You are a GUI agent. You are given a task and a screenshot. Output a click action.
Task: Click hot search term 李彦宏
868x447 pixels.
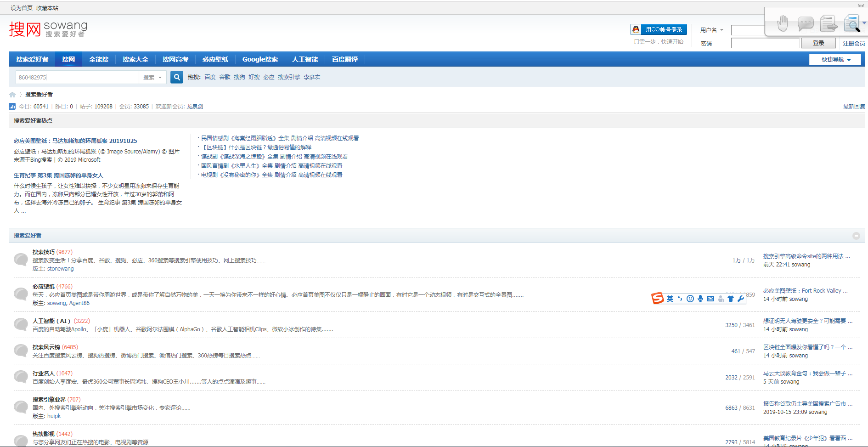[x=312, y=77]
